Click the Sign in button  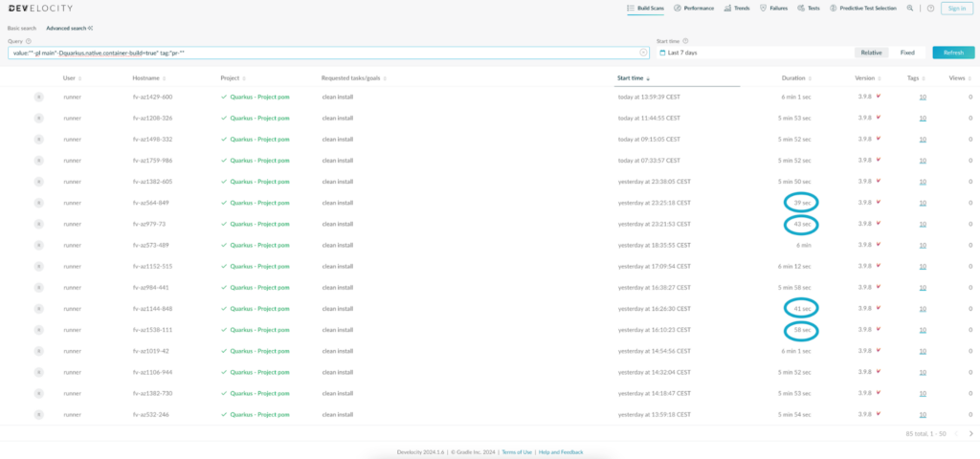click(955, 8)
